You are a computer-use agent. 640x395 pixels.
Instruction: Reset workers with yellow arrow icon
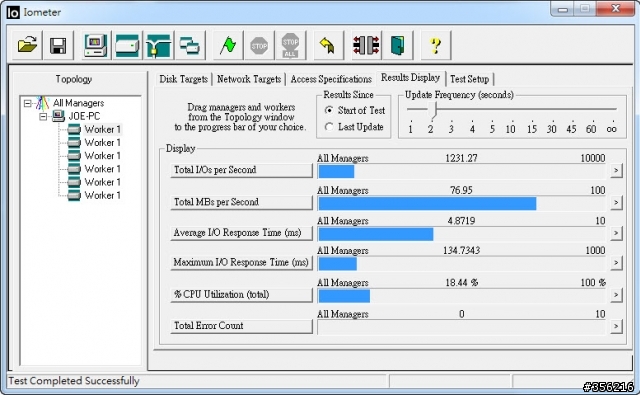click(328, 45)
